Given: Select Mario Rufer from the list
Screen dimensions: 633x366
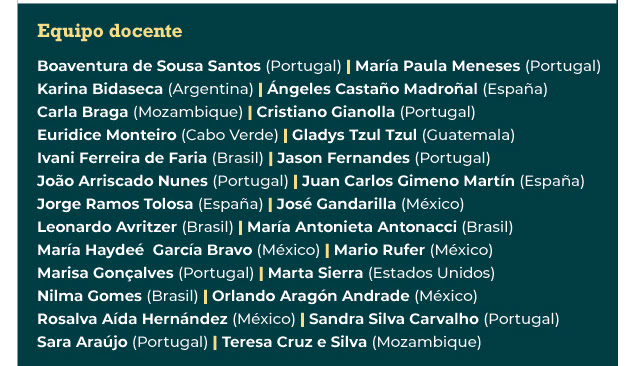Looking at the screenshot, I should pyautogui.click(x=379, y=250).
